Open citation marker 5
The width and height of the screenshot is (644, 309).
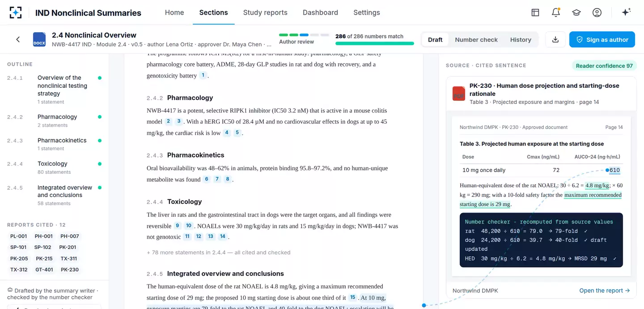pos(237,133)
